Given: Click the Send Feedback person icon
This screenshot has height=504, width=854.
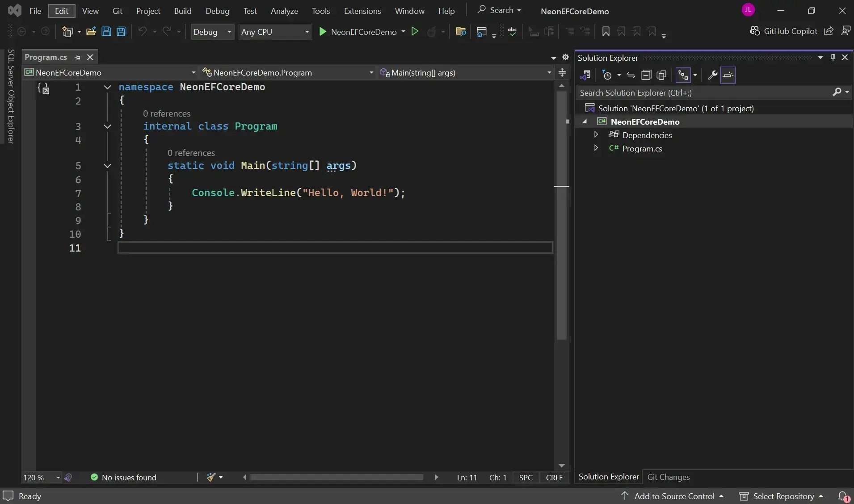Looking at the screenshot, I should (x=846, y=31).
